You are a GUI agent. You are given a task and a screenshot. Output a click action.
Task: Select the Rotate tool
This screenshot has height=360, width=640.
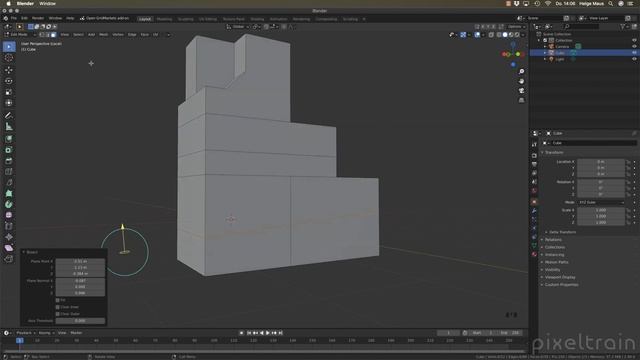tap(9, 81)
